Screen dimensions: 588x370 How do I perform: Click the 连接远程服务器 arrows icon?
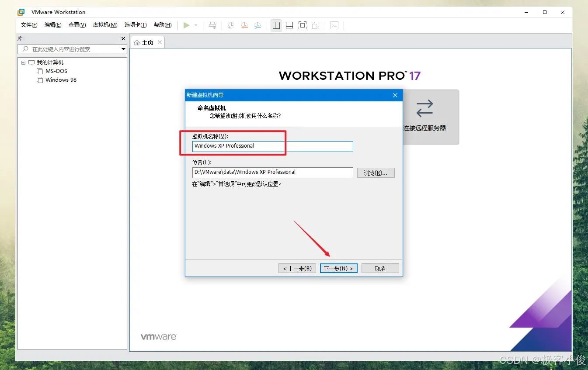point(424,109)
